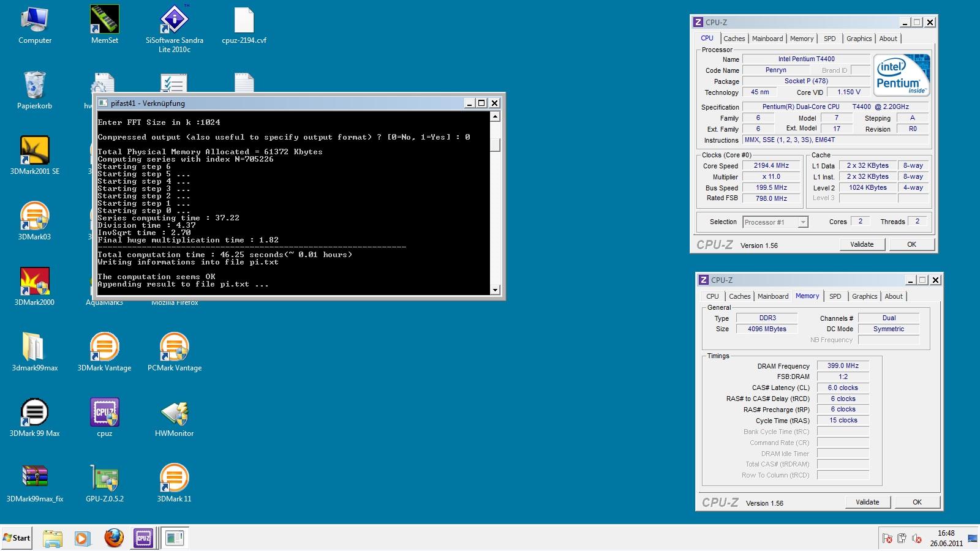980x551 pixels.
Task: Click pifast console scrollbar up arrow
Action: [495, 116]
